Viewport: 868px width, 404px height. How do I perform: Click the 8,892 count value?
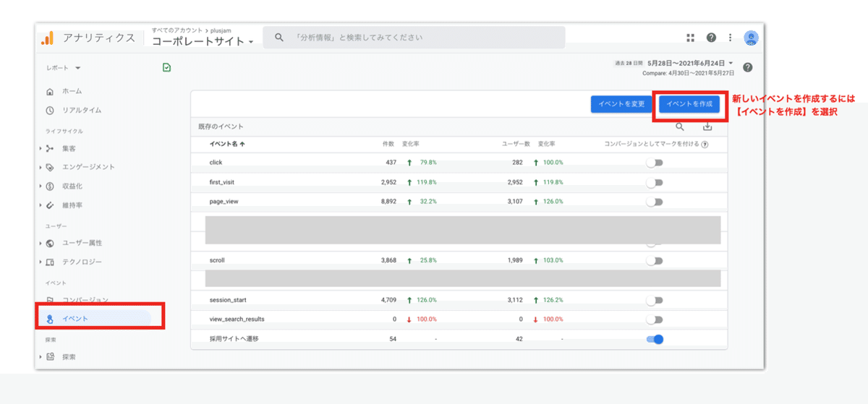click(388, 202)
